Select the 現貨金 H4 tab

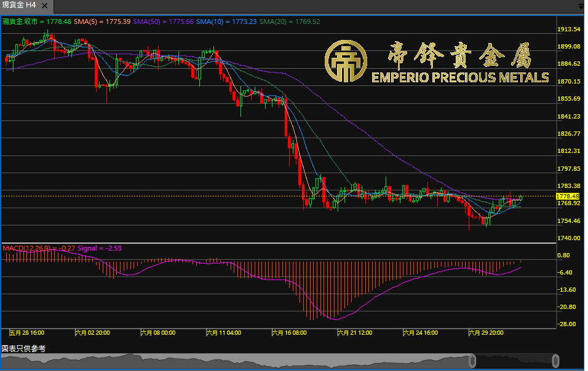[x=19, y=4]
